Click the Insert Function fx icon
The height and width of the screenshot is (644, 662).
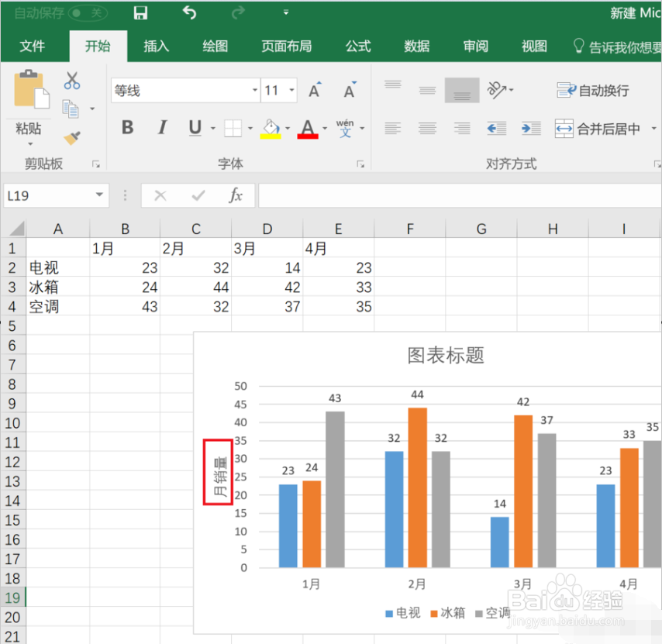(236, 195)
